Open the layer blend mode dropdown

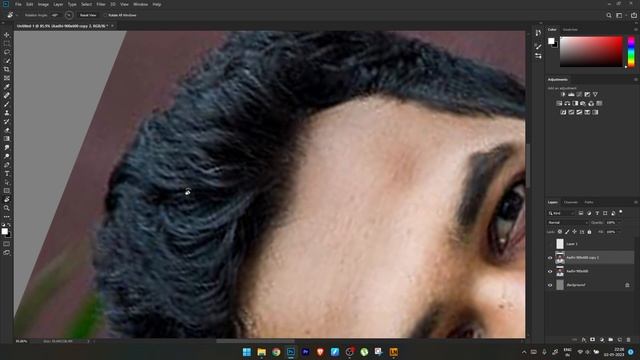567,222
